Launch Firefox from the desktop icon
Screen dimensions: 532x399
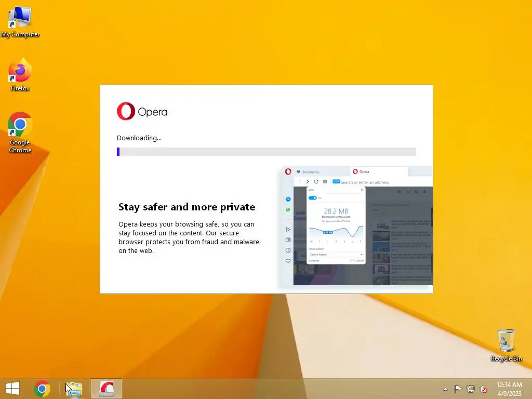coord(20,75)
